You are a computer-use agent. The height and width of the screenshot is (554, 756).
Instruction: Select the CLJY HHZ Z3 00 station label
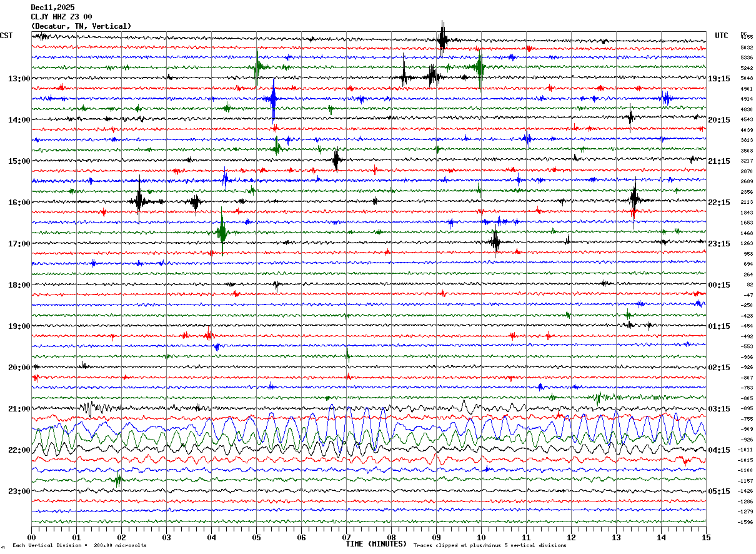coord(62,17)
